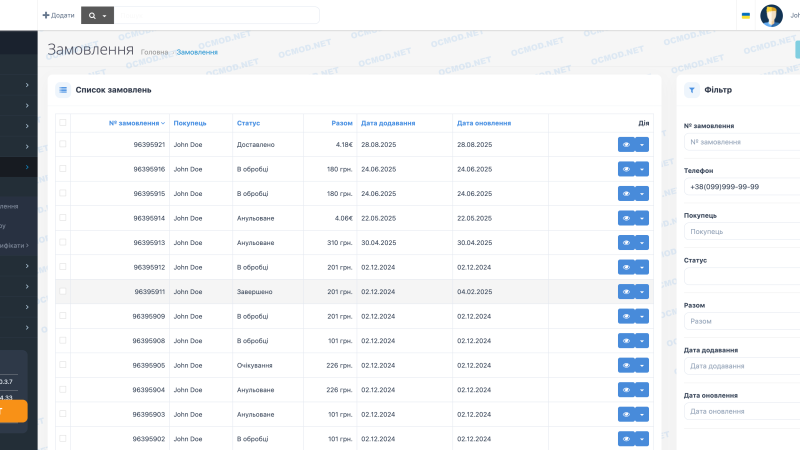
Task: Click the Ukrainian flag language icon
Action: (x=745, y=15)
